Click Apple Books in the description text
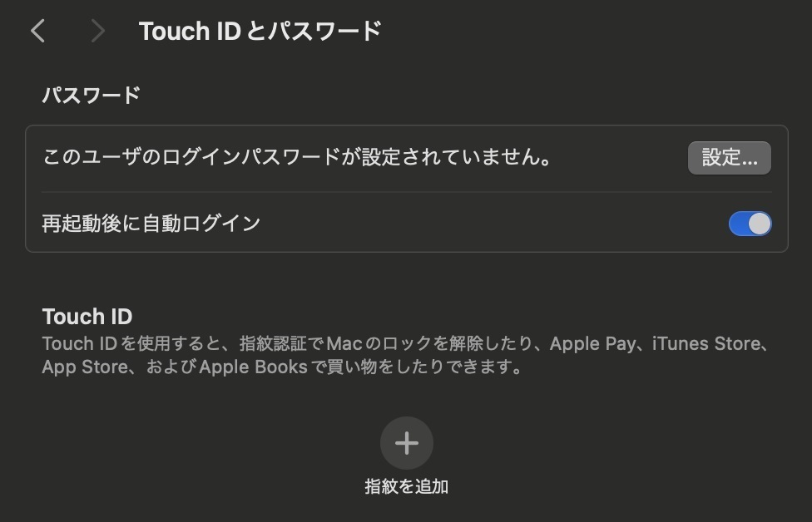This screenshot has width=812, height=522. click(x=253, y=367)
